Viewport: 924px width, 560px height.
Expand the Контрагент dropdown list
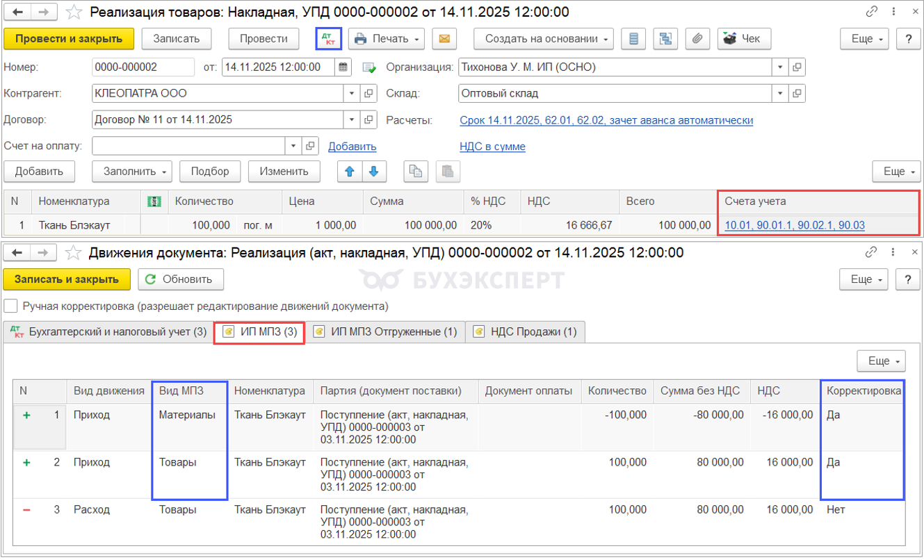click(352, 93)
